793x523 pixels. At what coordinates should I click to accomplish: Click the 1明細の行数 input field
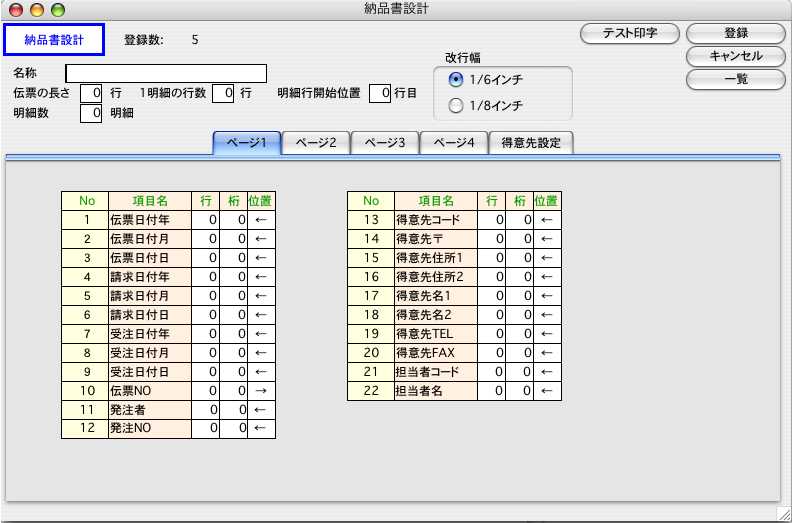click(223, 93)
